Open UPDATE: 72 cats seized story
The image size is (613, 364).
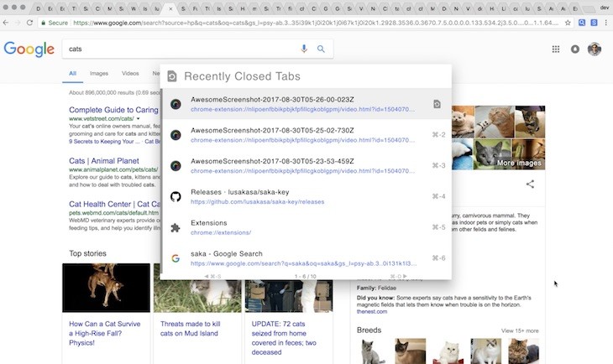[284, 338]
